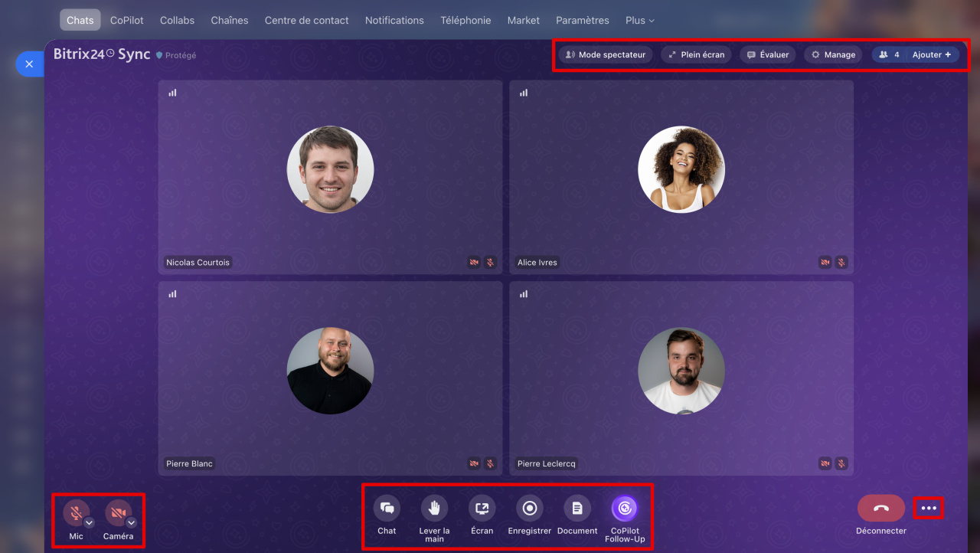Open the three-dots more options menu
980x553 pixels.
(929, 508)
